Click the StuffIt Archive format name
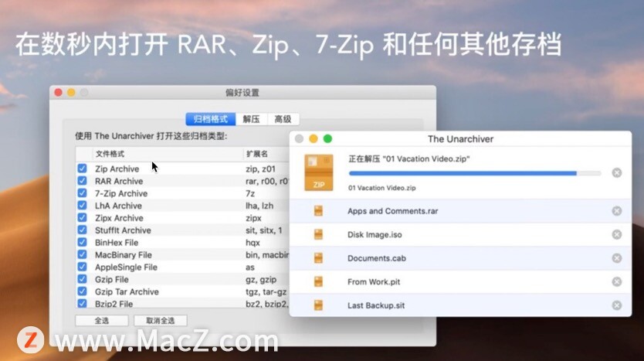644x361 pixels. tap(123, 230)
